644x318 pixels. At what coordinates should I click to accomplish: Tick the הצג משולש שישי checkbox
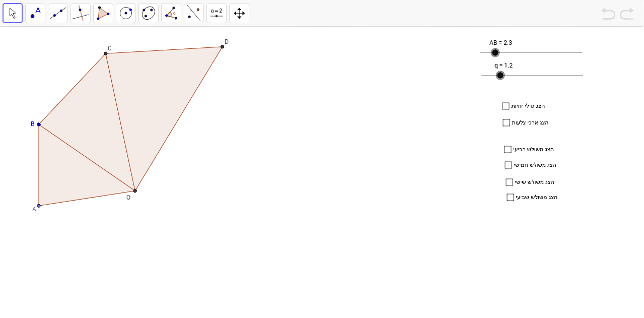(509, 182)
